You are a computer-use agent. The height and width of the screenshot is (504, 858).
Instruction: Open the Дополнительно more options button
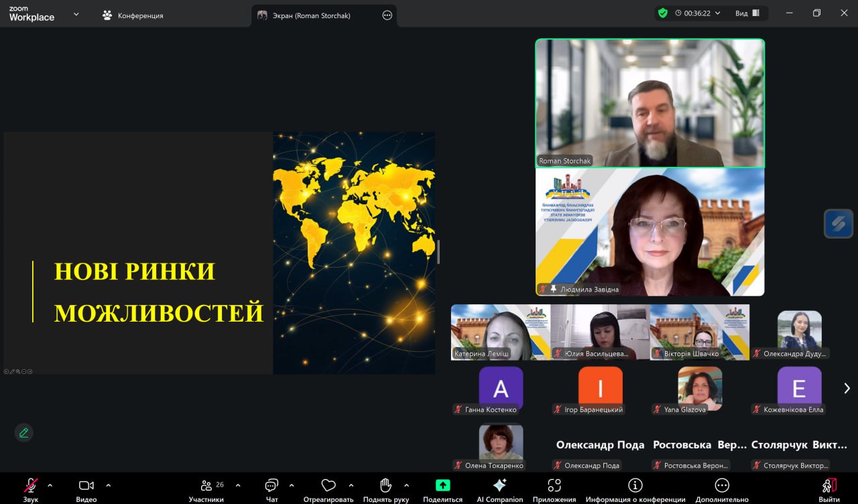721,486
